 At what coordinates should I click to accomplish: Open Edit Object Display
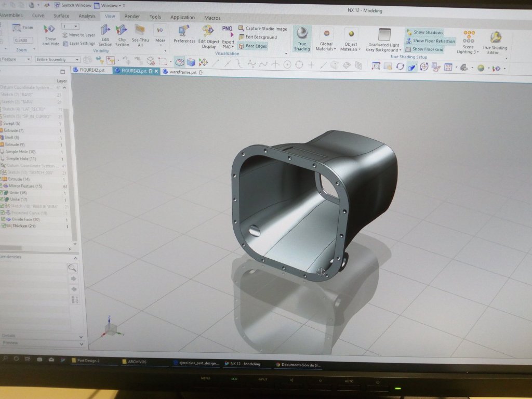(x=208, y=37)
